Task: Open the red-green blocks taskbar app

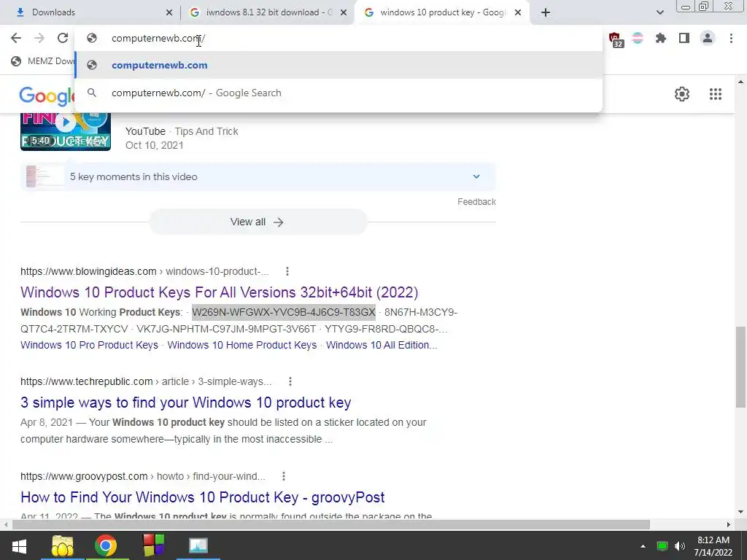Action: click(153, 545)
